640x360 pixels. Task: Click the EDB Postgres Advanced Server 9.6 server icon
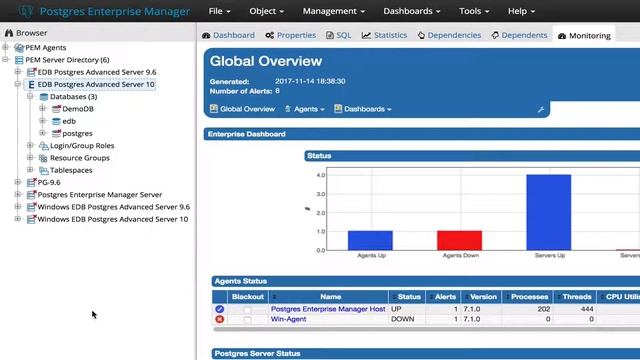click(x=31, y=72)
